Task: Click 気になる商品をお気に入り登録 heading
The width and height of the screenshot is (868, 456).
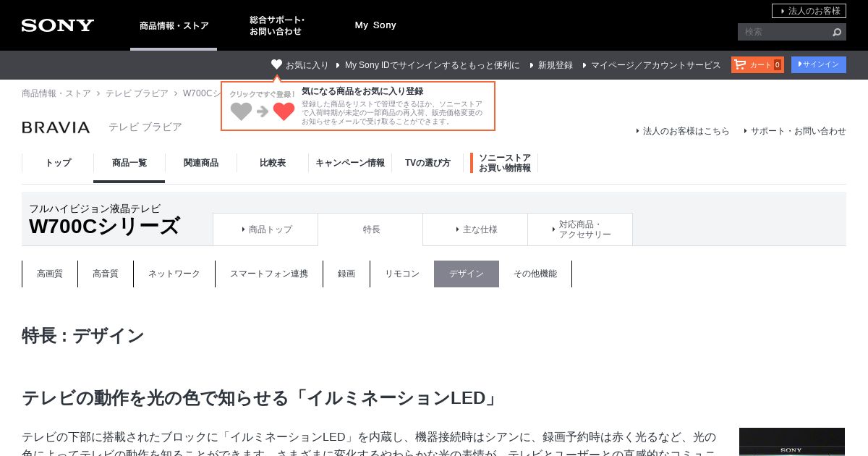Action: (x=362, y=91)
